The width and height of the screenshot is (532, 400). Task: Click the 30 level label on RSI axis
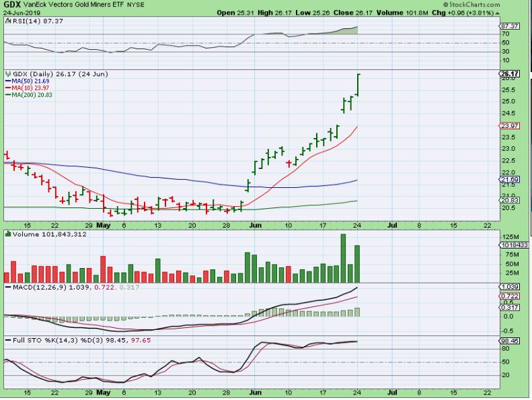tap(506, 52)
